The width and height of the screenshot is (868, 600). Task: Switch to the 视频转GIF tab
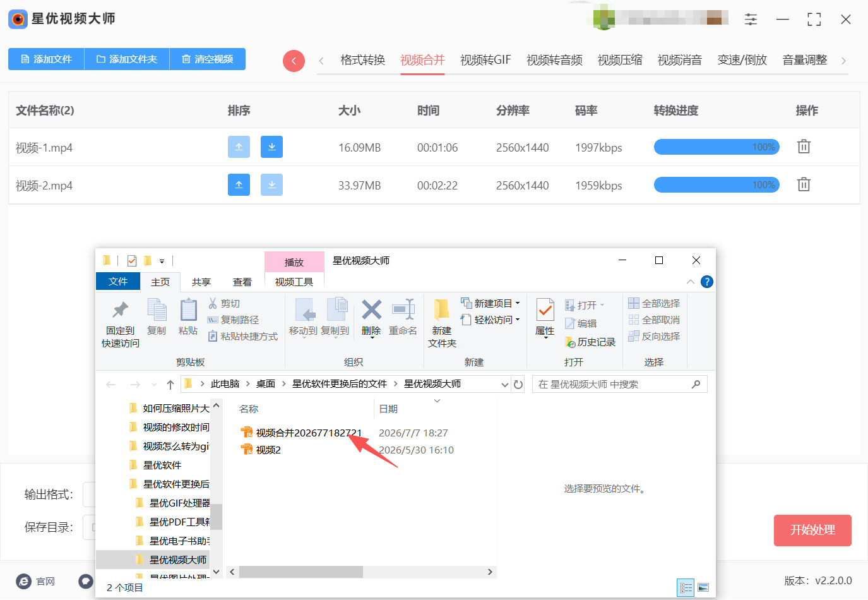tap(485, 60)
